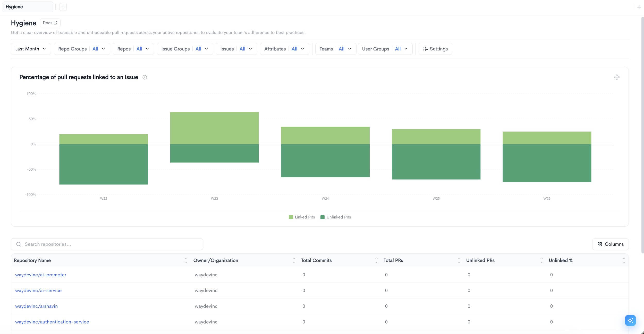Expand the Last Month date dropdown
Image resolution: width=644 pixels, height=334 pixels.
click(x=31, y=49)
